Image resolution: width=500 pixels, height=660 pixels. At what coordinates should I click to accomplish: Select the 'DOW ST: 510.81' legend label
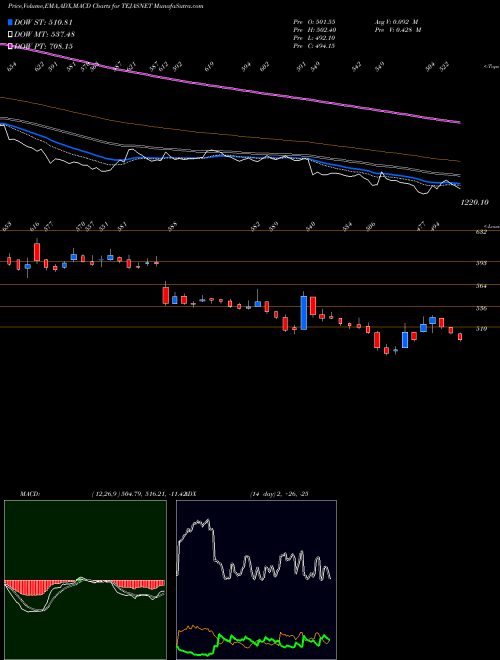pyautogui.click(x=44, y=22)
